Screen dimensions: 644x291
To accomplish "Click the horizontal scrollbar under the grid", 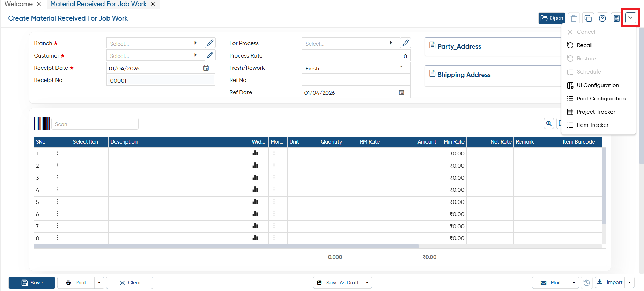I will click(x=226, y=246).
